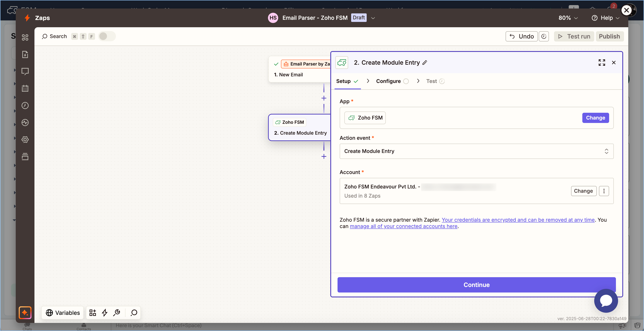This screenshot has height=331, width=644.
Task: Add step below Create Module Entry
Action: 324,157
